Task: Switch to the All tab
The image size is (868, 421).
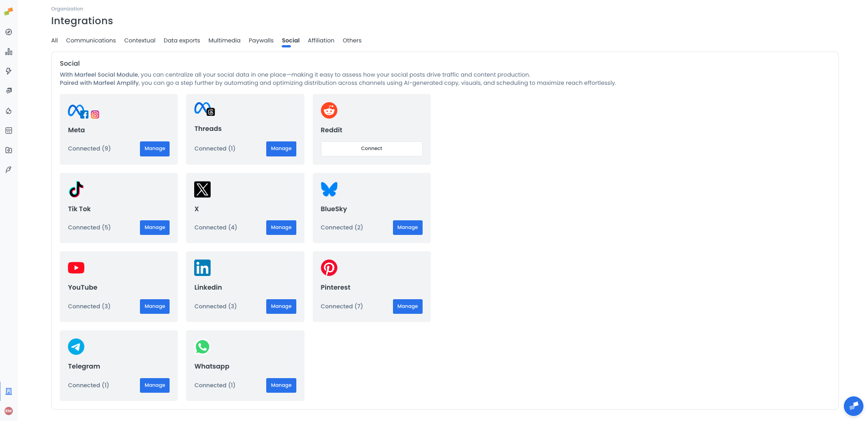Action: pyautogui.click(x=54, y=41)
